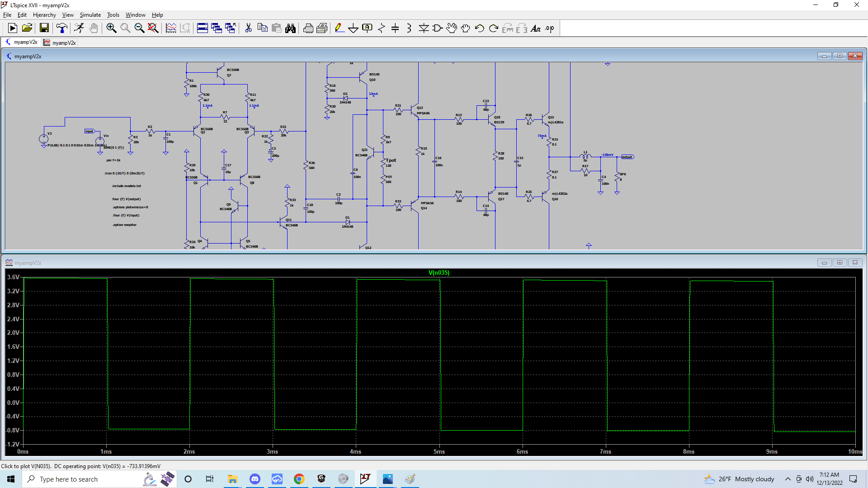Click the LTspice taskbar icon

(365, 479)
